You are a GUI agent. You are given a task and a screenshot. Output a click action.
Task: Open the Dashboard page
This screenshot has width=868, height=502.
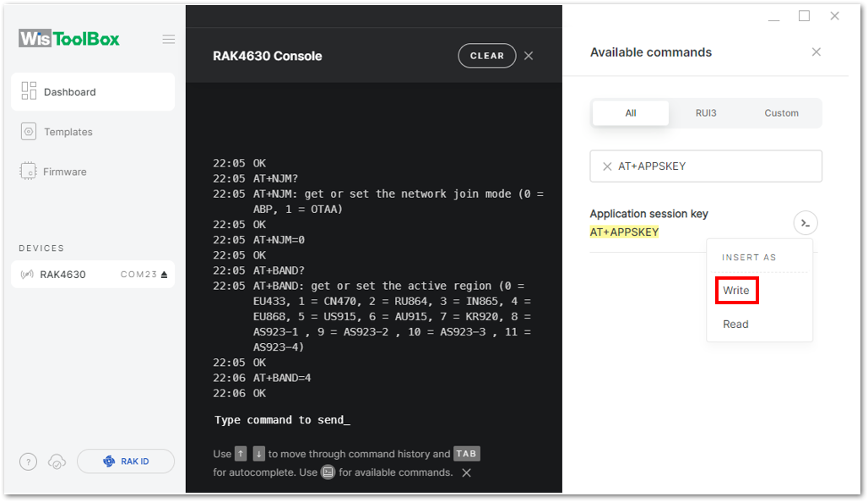point(93,92)
